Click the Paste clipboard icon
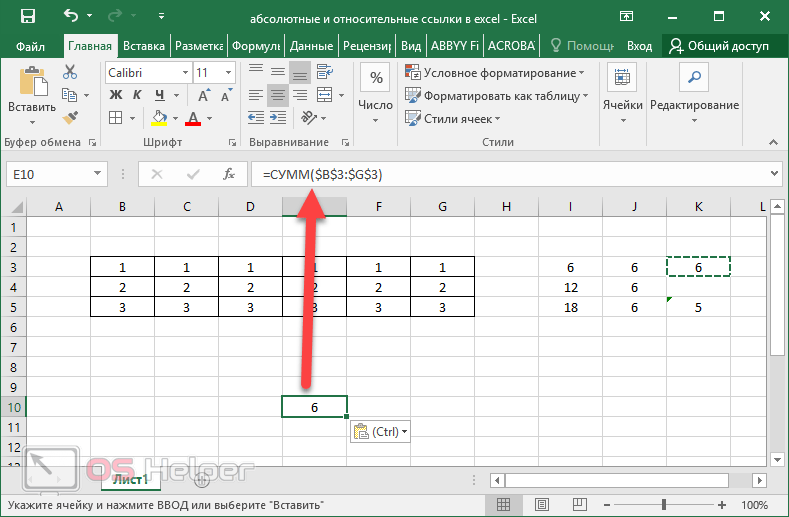Screen dimensions: 789x517 point(33,82)
